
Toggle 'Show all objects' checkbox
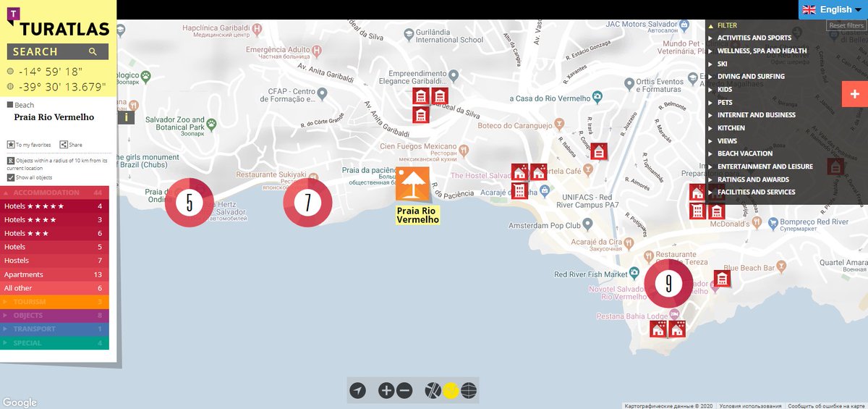pyautogui.click(x=10, y=177)
